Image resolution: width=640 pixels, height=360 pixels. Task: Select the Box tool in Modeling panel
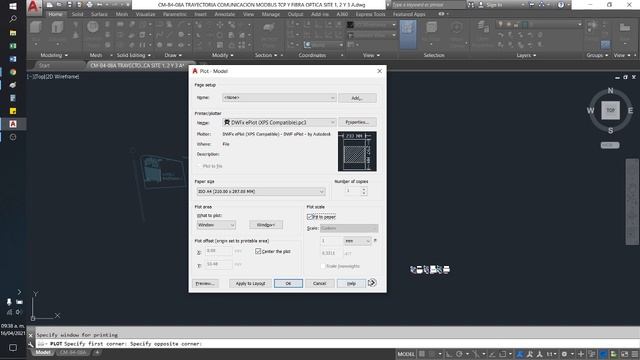point(36,27)
